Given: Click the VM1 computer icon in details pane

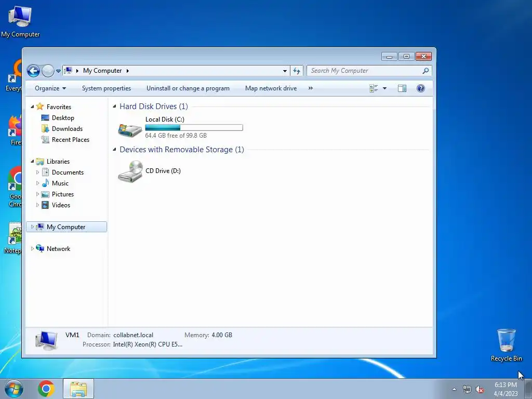Looking at the screenshot, I should pyautogui.click(x=46, y=341).
